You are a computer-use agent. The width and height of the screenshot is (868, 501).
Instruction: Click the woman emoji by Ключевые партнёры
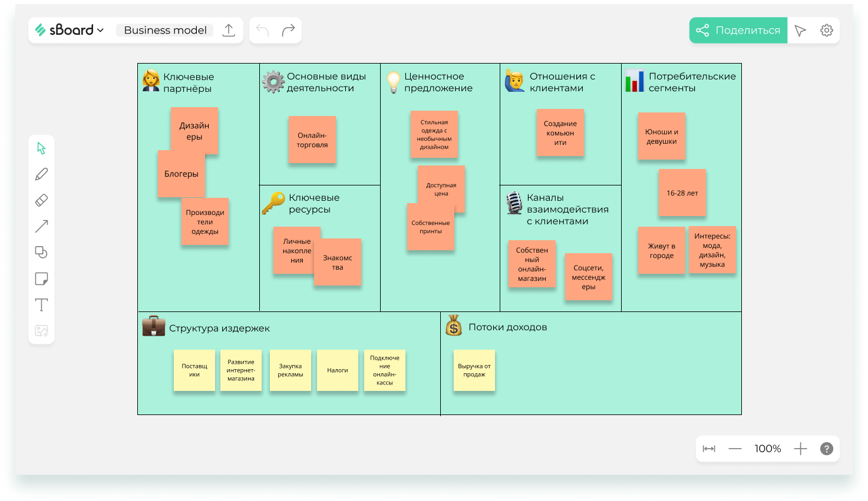coord(151,81)
